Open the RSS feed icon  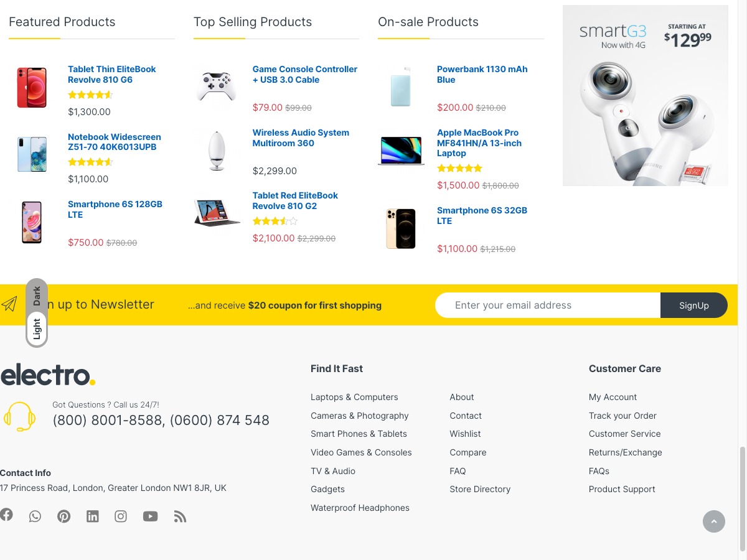[180, 516]
